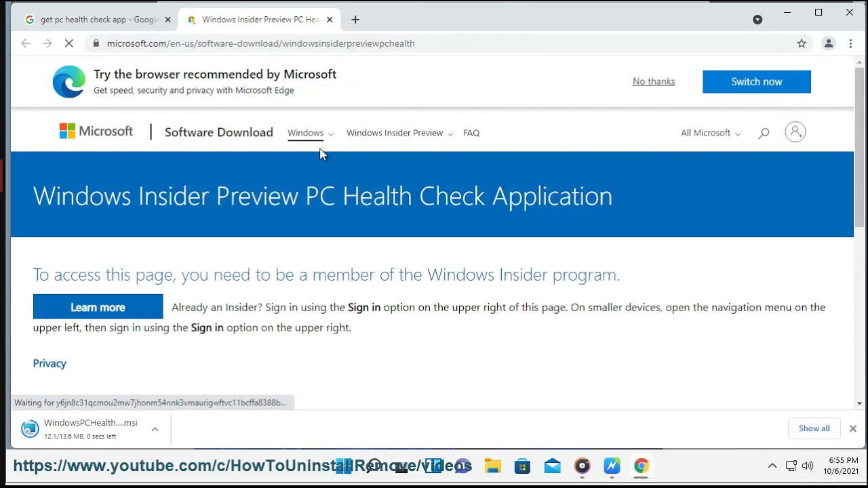868x488 pixels.
Task: Open the search magnifier in site header
Action: [x=764, y=133]
